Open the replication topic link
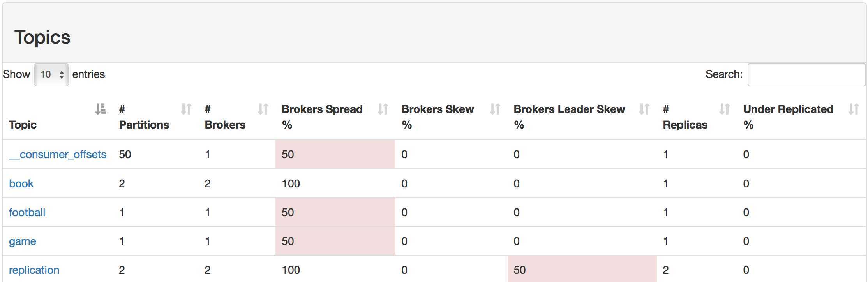 tap(34, 270)
